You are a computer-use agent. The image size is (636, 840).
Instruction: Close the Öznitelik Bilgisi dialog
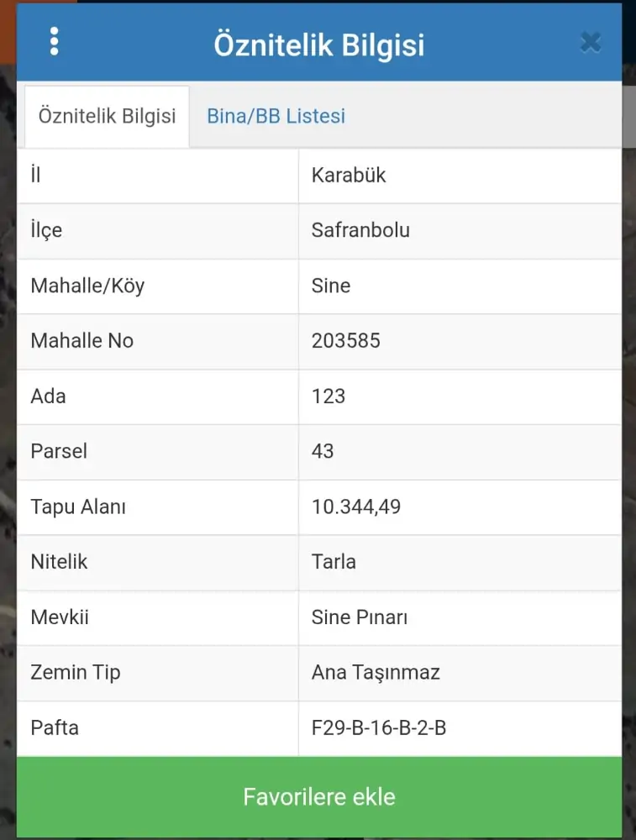pos(591,42)
